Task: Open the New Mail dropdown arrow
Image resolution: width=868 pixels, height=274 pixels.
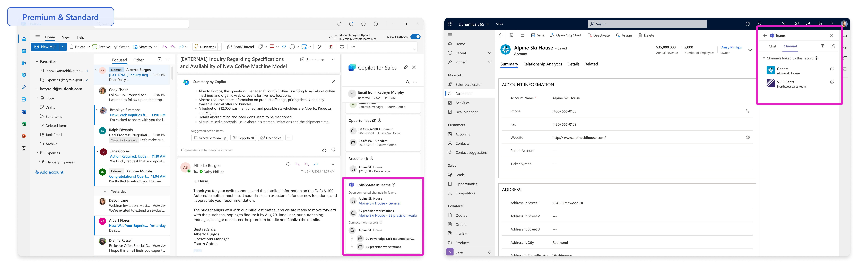Action: coord(63,47)
